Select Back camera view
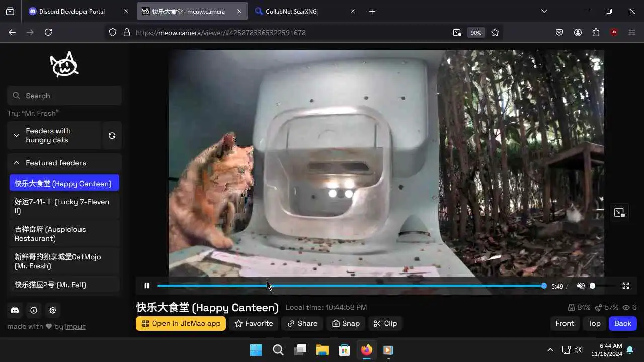The height and width of the screenshot is (362, 644). click(623, 323)
